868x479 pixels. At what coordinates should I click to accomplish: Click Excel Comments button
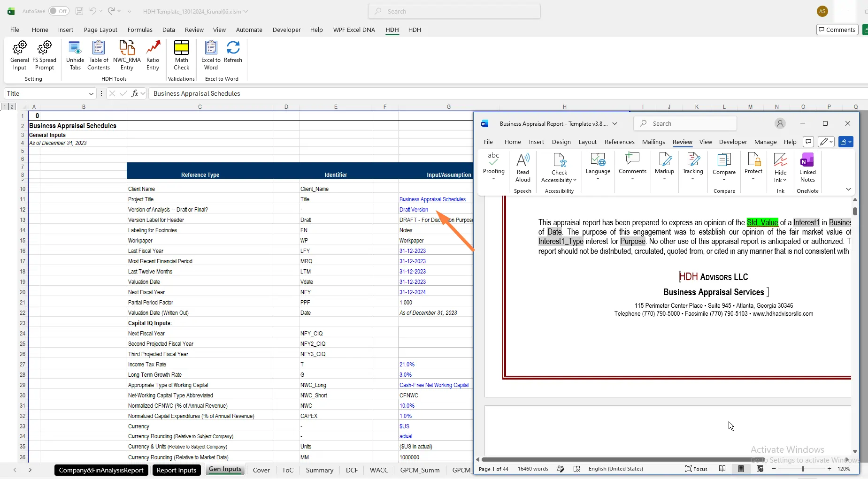point(837,30)
